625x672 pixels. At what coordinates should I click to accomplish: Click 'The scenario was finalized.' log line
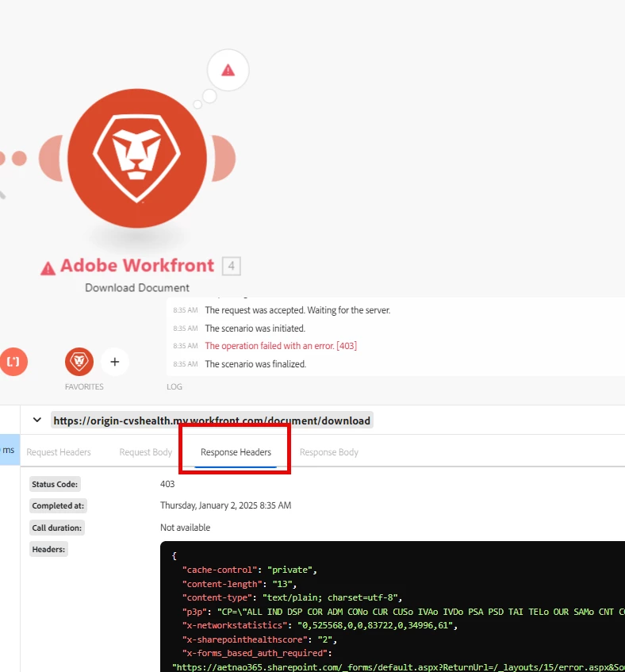click(x=255, y=364)
